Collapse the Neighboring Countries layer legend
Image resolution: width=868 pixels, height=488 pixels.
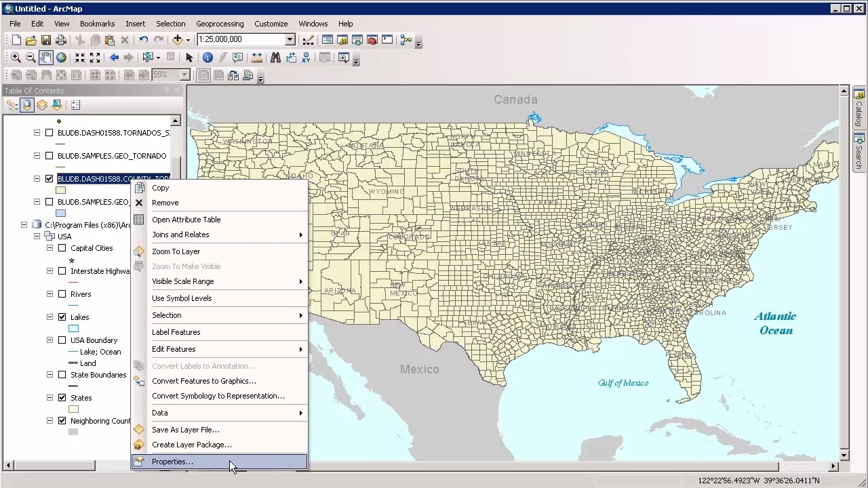50,421
